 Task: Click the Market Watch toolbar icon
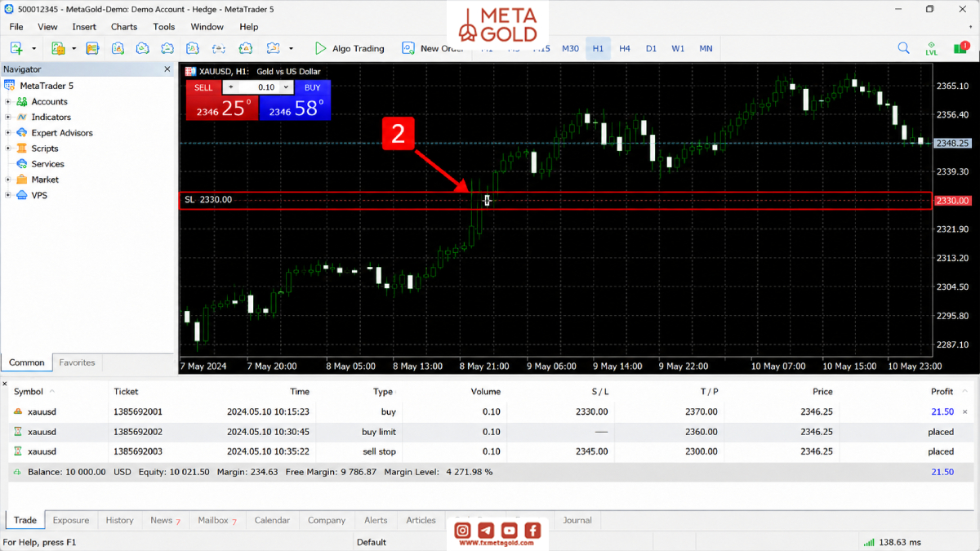pos(91,48)
